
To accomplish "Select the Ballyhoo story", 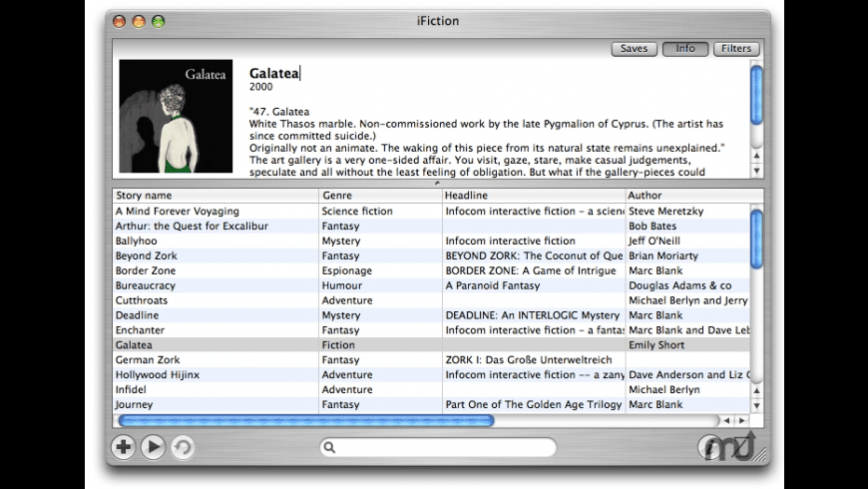I will coord(432,241).
